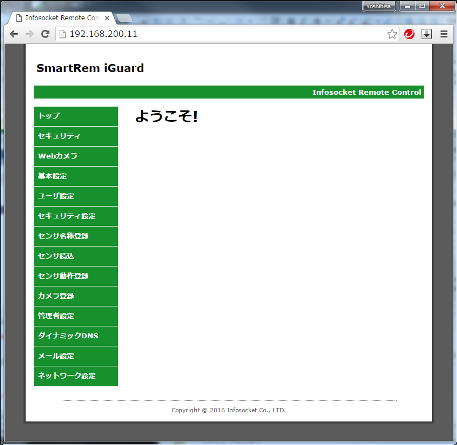457x445 pixels.
Task: Close the Infosocket Remote Control tab
Action: [107, 18]
